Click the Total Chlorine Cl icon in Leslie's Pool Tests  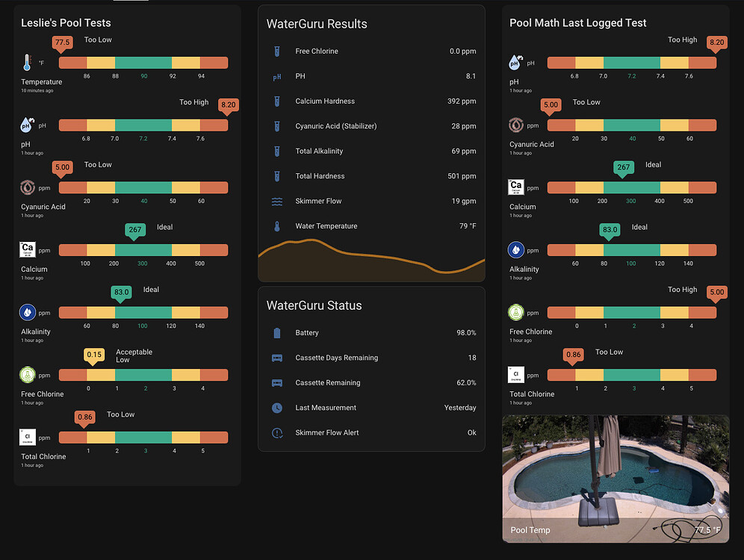click(x=28, y=438)
